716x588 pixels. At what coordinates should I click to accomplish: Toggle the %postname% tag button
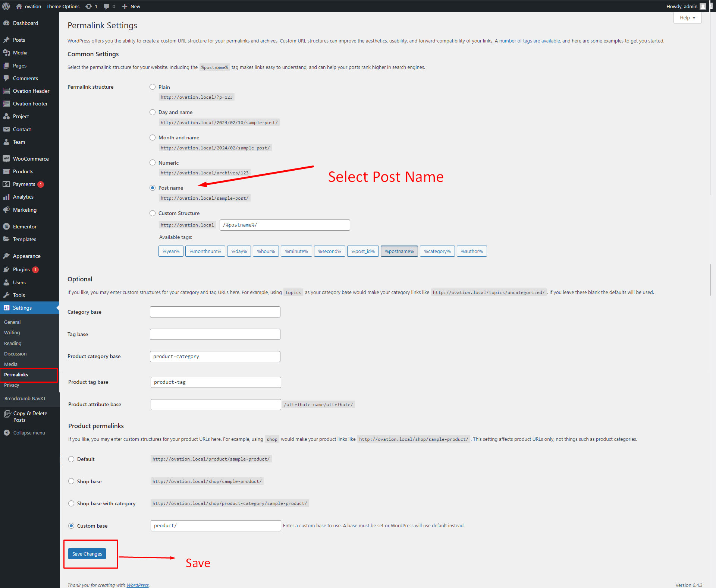coord(399,251)
